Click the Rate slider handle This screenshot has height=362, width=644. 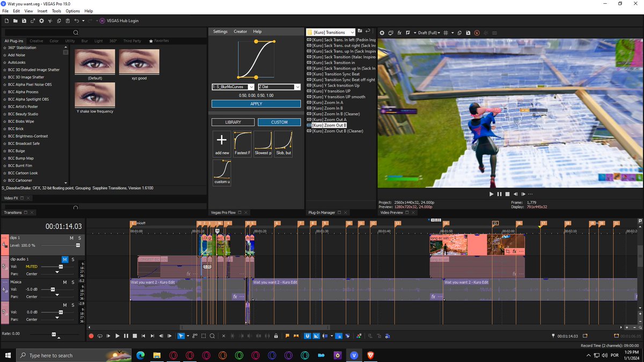54,334
